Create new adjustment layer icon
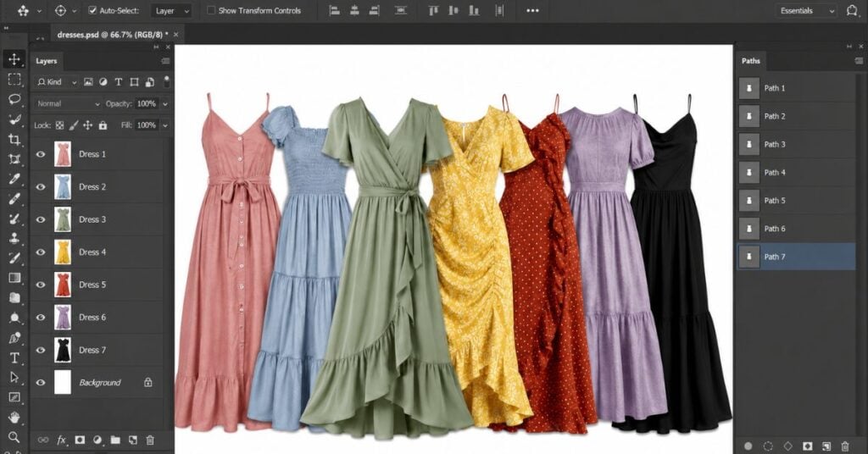 (x=97, y=440)
